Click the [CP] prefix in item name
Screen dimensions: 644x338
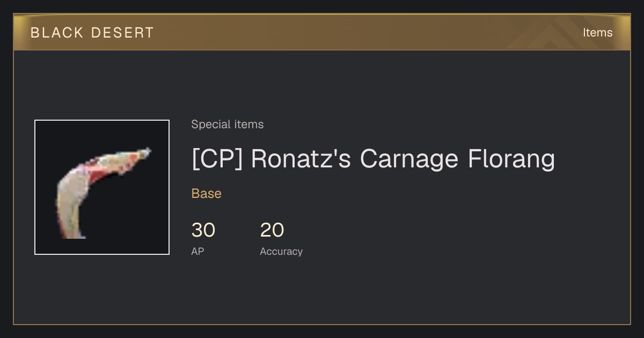[x=217, y=159]
